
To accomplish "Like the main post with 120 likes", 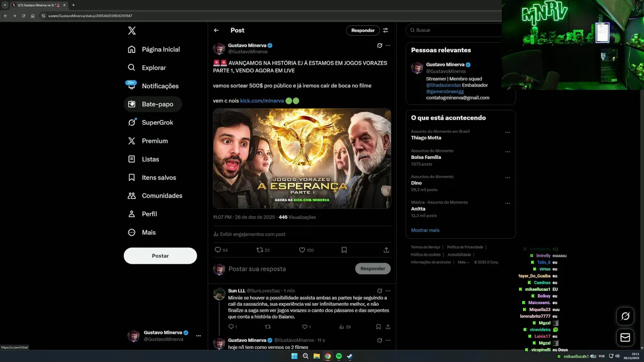I will (x=306, y=250).
